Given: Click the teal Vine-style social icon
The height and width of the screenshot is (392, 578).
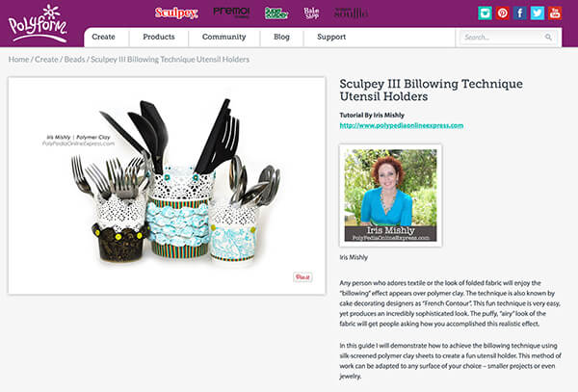Looking at the screenshot, I should 485,13.
